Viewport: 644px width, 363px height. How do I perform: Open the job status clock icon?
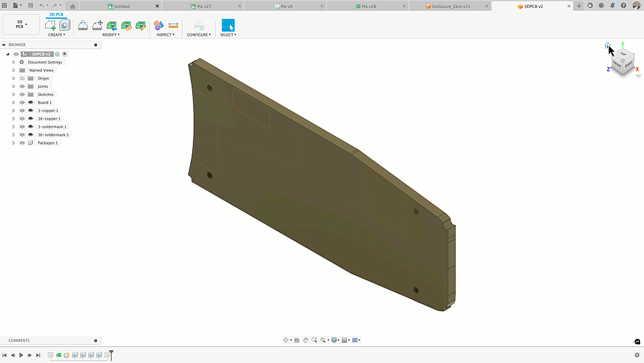[x=601, y=6]
